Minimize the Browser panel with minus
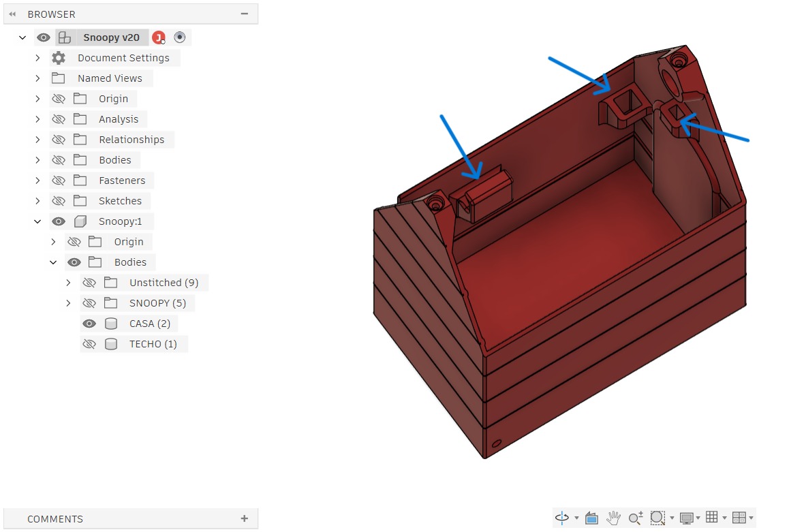Viewport: 789px width, 532px height. coord(245,14)
